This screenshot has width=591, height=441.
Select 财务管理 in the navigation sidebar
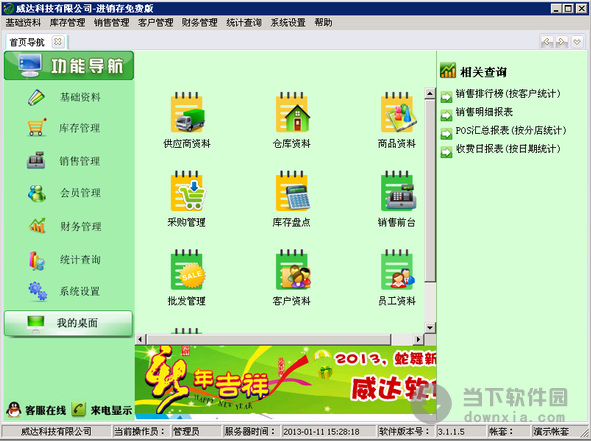point(81,227)
